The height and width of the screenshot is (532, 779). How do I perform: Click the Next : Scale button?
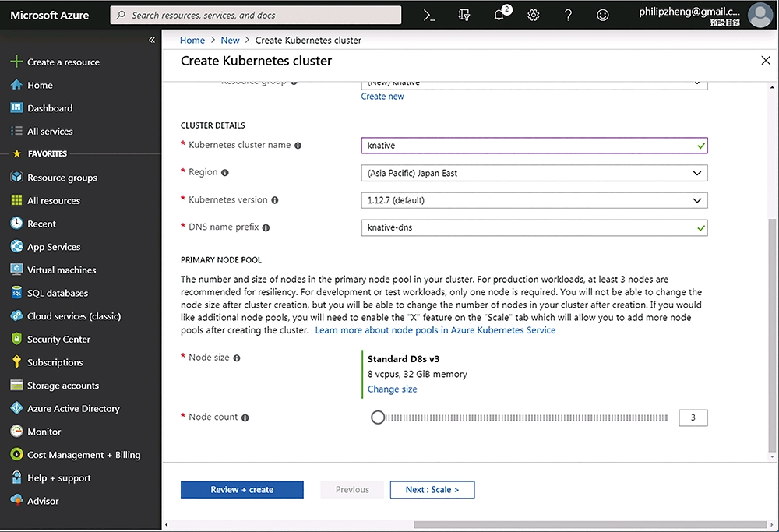pyautogui.click(x=432, y=489)
